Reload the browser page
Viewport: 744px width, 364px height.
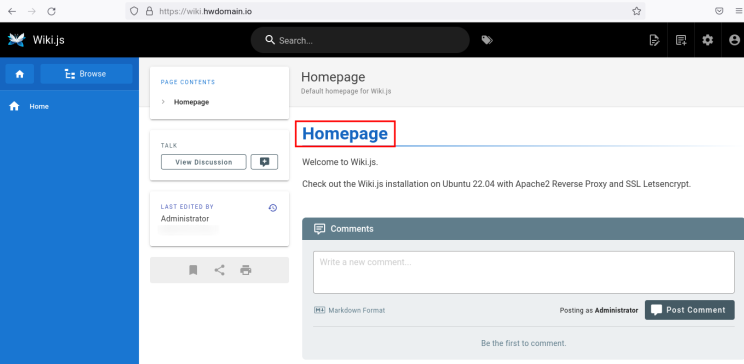(x=52, y=11)
